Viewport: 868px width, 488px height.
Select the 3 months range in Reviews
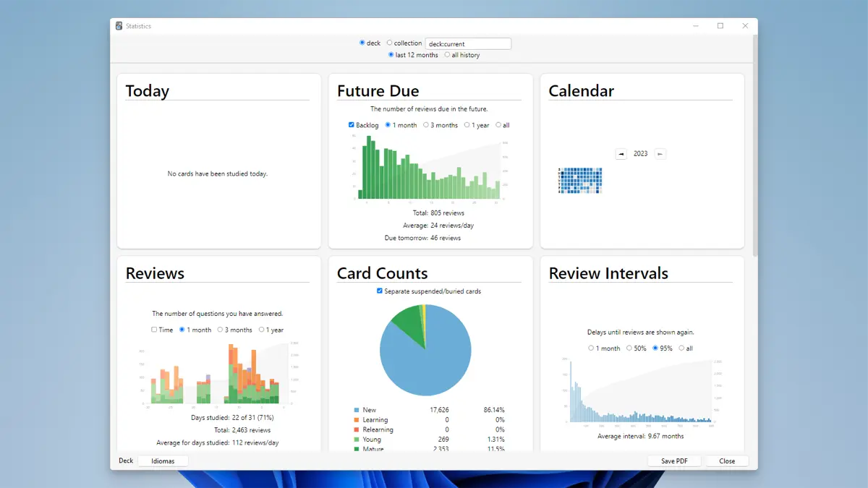(220, 330)
